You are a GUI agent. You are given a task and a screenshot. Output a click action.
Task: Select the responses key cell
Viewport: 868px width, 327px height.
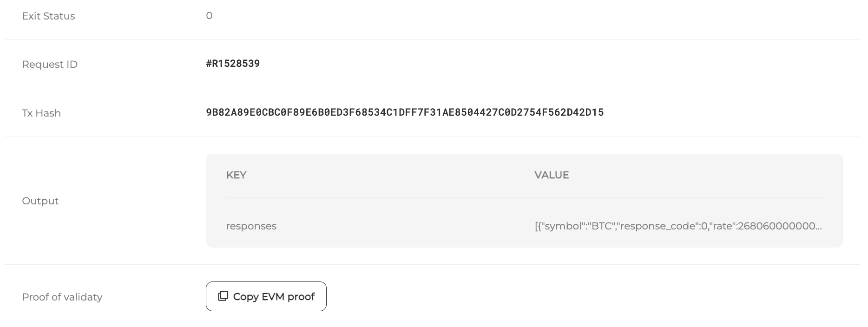coord(251,226)
